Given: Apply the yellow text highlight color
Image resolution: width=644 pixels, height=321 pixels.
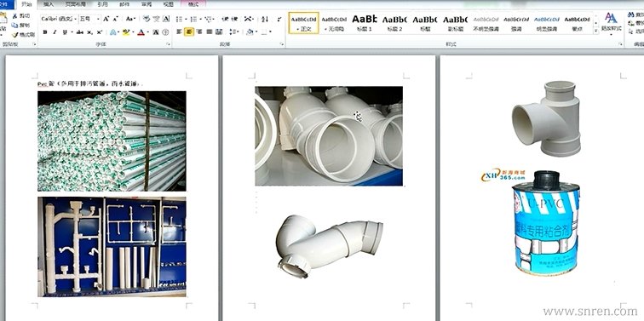Looking at the screenshot, I should coord(126,32).
